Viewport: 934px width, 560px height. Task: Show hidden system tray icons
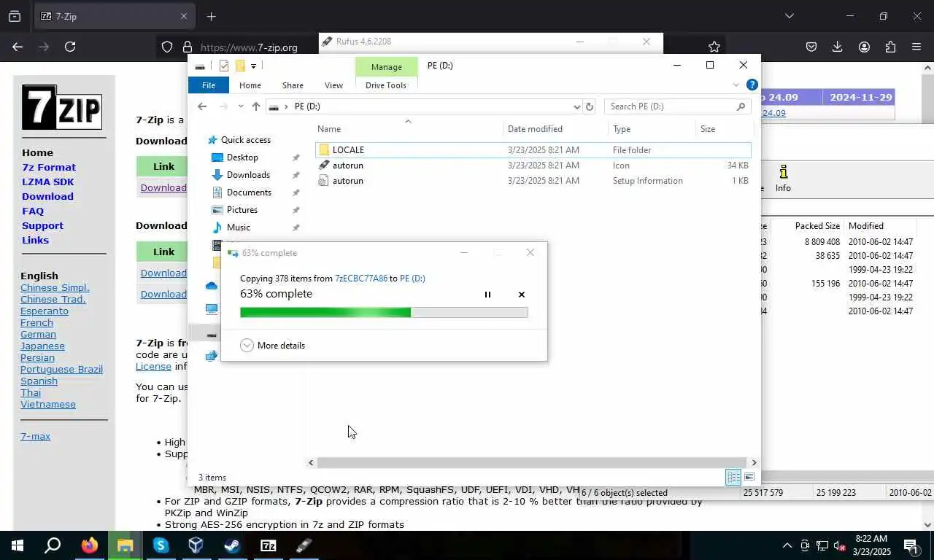787,545
